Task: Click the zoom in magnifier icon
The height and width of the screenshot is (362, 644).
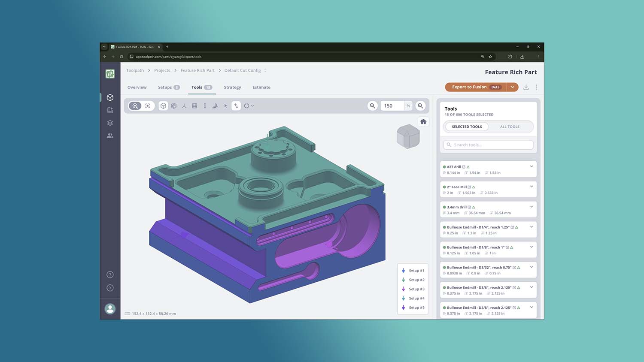Action: coord(420,106)
